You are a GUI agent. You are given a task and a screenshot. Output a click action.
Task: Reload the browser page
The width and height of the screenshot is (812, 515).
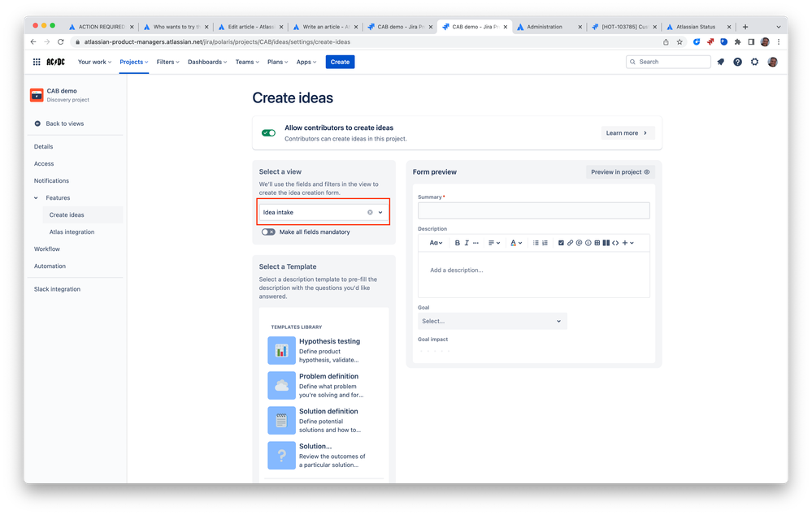click(x=61, y=42)
